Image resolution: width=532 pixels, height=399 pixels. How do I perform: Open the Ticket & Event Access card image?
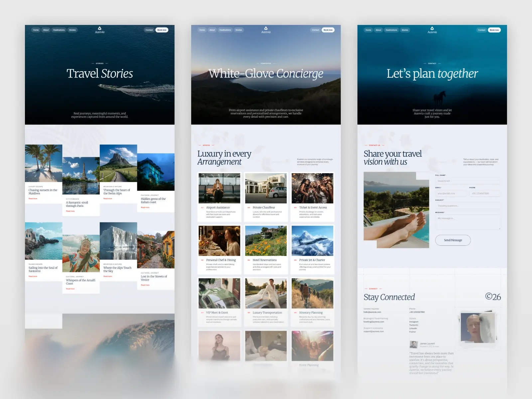click(x=313, y=188)
